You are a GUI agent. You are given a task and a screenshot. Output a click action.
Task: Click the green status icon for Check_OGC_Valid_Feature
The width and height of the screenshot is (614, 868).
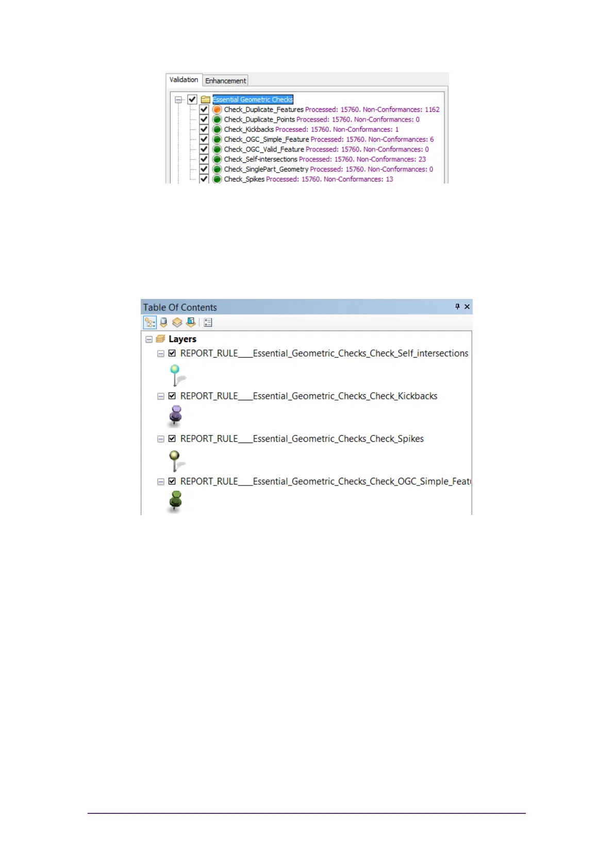coord(217,149)
